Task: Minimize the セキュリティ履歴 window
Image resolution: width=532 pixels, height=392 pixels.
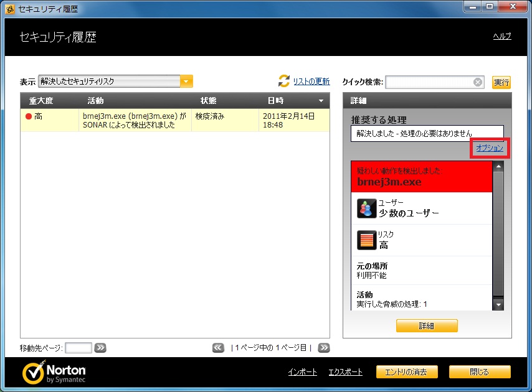Action: click(x=473, y=6)
